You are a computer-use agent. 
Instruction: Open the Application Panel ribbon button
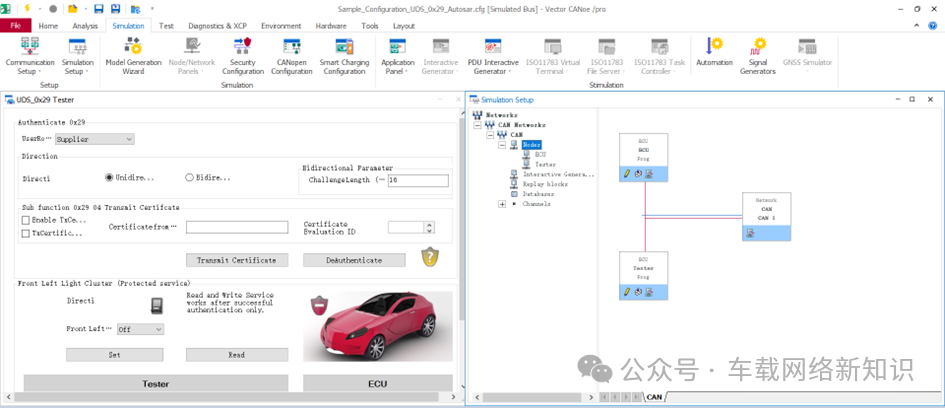[398, 56]
